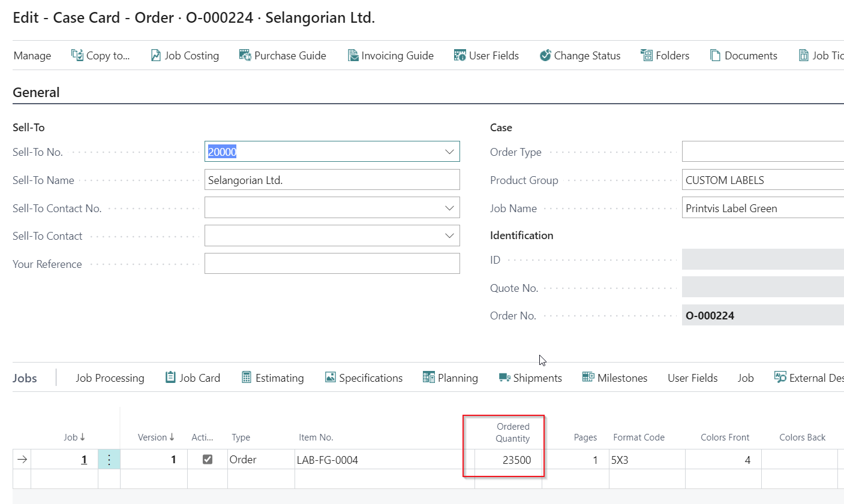Screen dimensions: 844x504
Task: Sort by the Job column header
Action: [75, 437]
